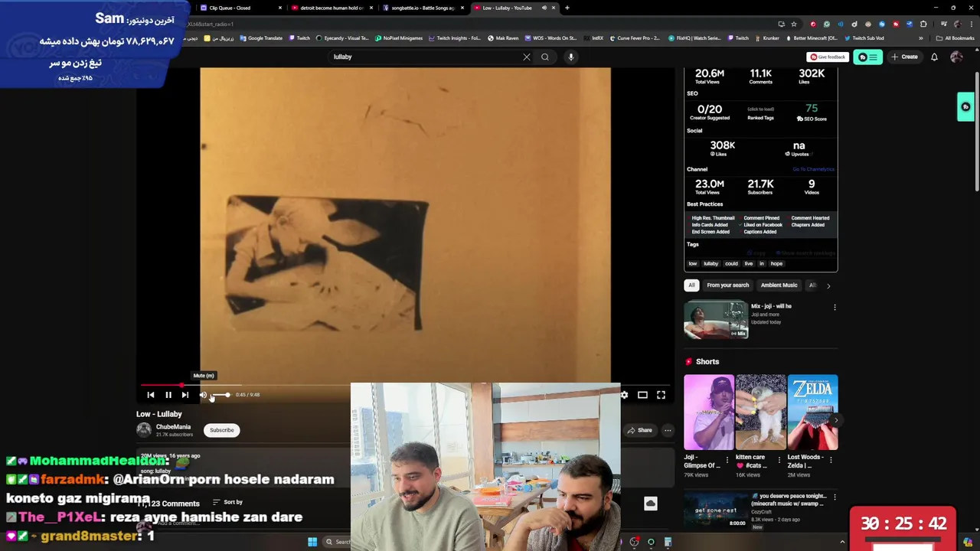Click the page vertical scrollbar
Screen dimensions: 980x551
point(976,130)
